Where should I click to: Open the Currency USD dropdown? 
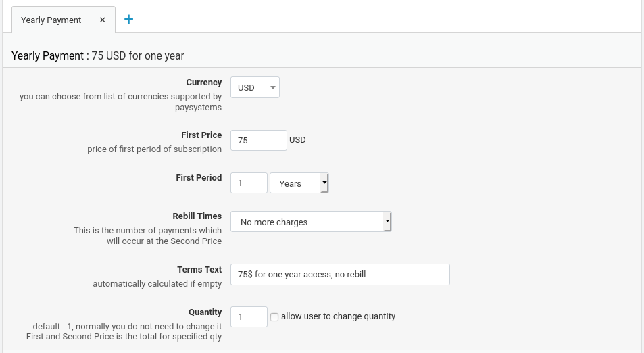point(255,87)
